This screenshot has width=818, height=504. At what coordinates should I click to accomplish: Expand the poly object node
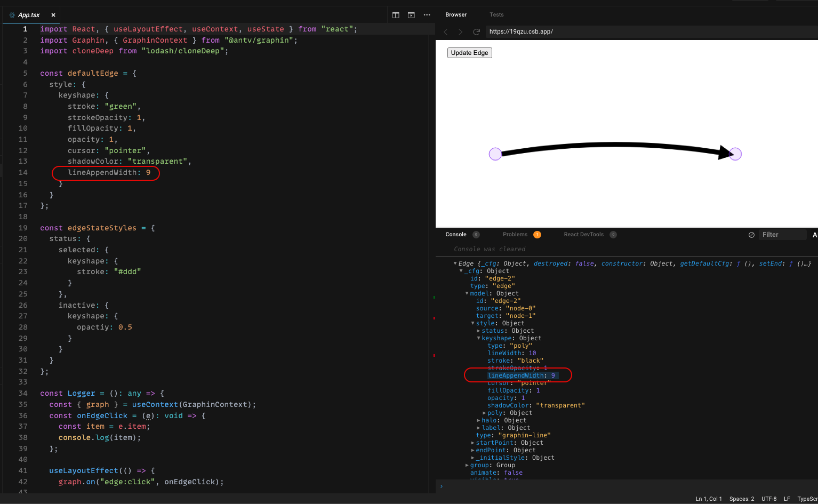click(485, 413)
